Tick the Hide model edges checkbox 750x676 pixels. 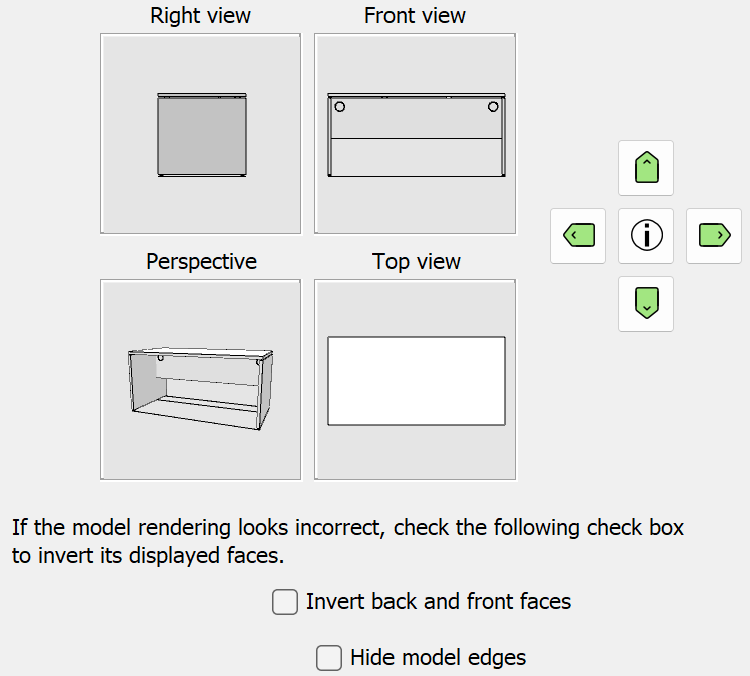click(329, 658)
